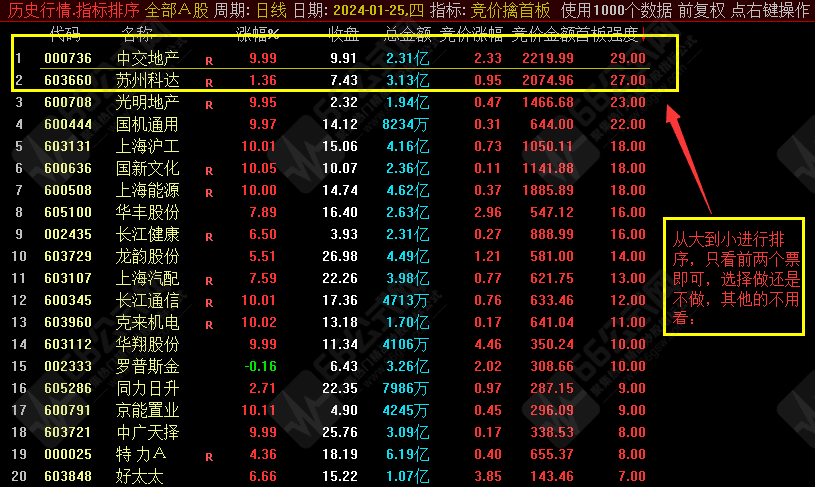Click the R marker in 上海汽配 row
The image size is (815, 487).
[209, 281]
